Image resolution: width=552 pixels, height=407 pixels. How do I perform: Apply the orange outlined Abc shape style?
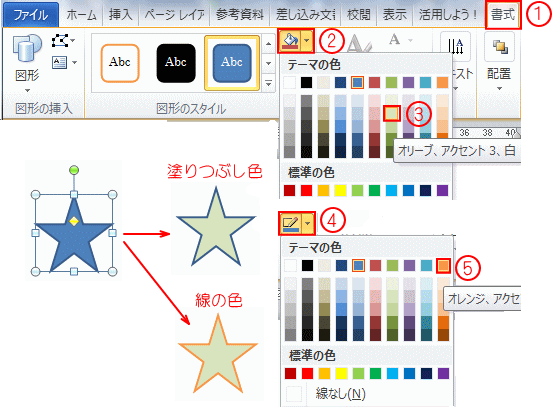click(x=120, y=63)
